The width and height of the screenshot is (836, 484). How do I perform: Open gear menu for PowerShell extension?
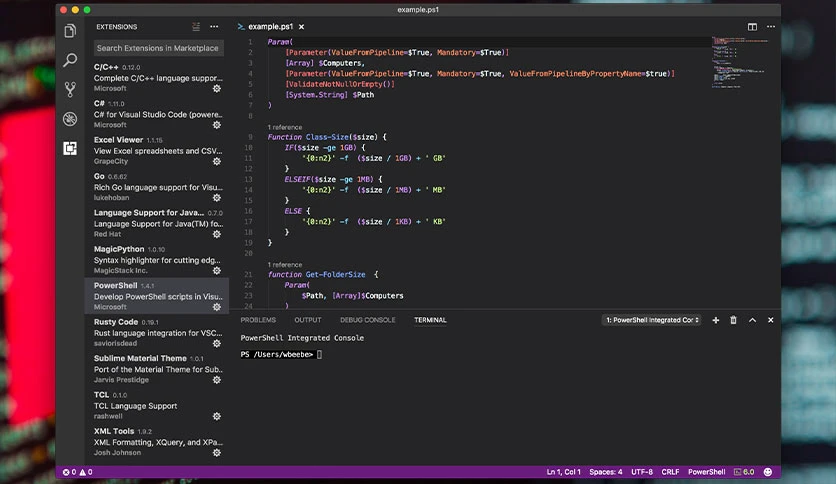(x=217, y=307)
